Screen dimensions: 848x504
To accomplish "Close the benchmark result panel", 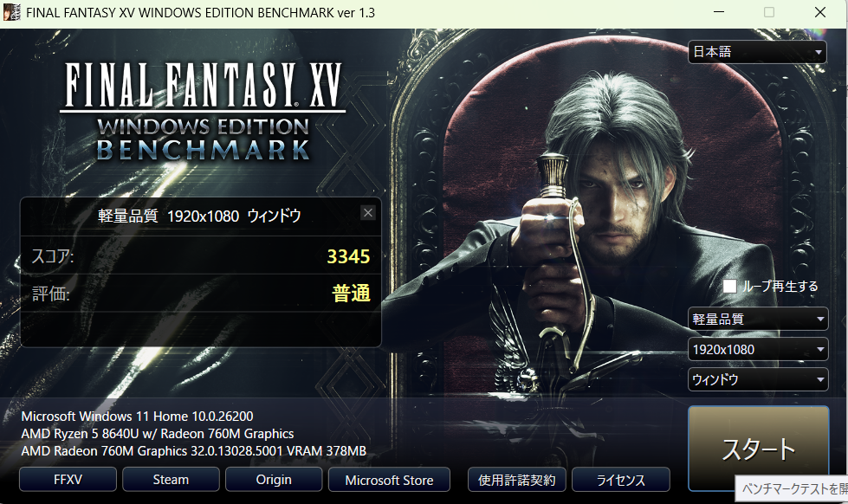I will 368,212.
